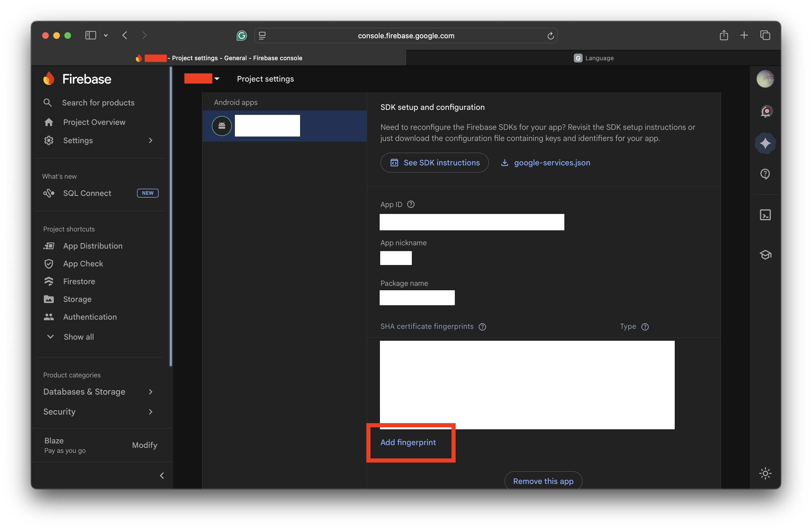Click App ID help icon
This screenshot has height=530, width=812.
coord(411,204)
